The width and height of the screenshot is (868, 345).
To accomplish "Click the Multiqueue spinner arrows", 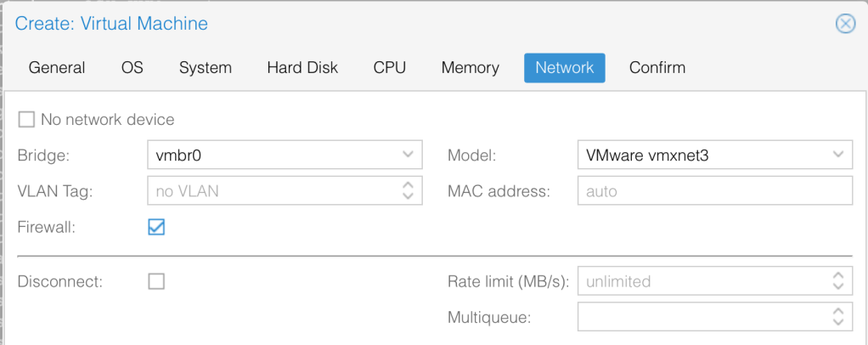I will click(837, 317).
